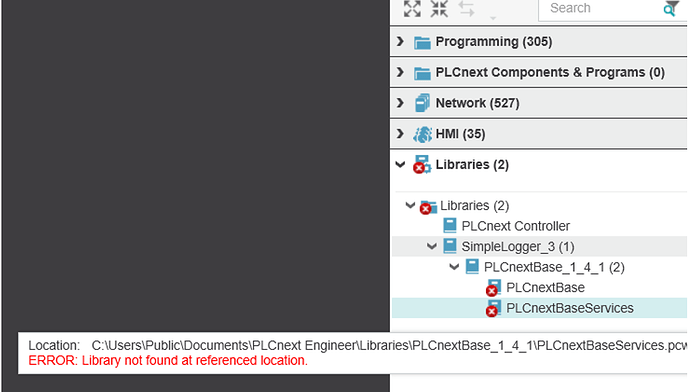Click the HMI section icon
The image size is (690, 392).
pyautogui.click(x=422, y=134)
